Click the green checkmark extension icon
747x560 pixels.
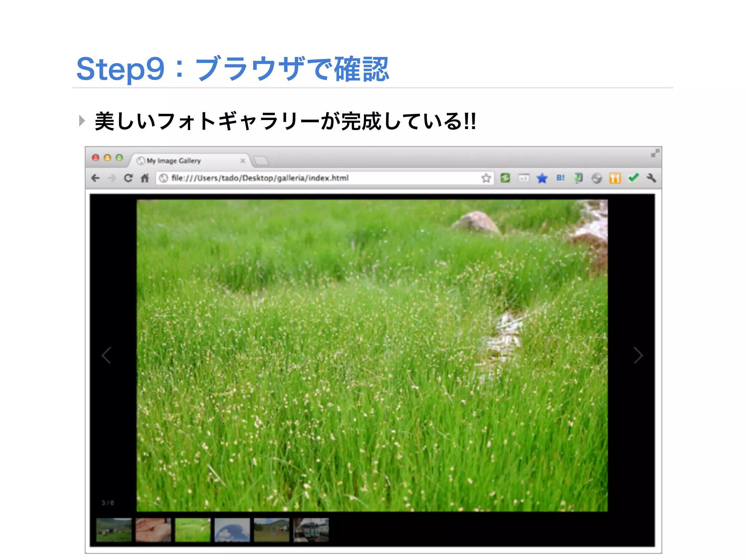tap(634, 178)
